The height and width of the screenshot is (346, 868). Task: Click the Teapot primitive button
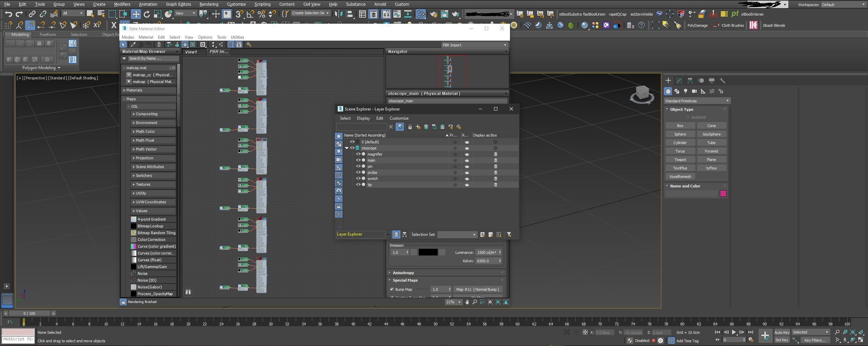[x=680, y=160]
